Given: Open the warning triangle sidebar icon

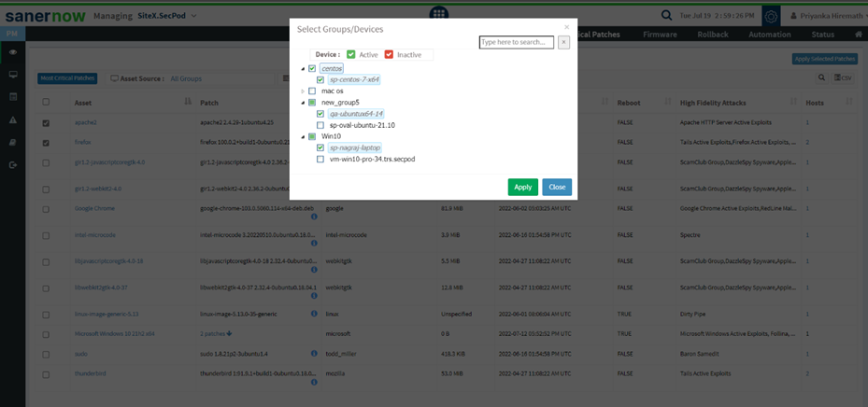Looking at the screenshot, I should point(13,120).
